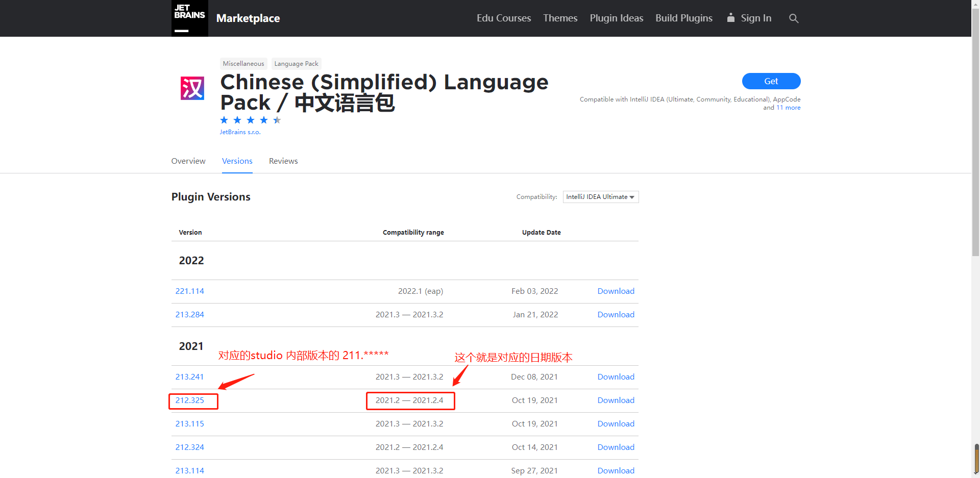Click the scrollbar down arrow
The height and width of the screenshot is (478, 980).
pyautogui.click(x=976, y=474)
